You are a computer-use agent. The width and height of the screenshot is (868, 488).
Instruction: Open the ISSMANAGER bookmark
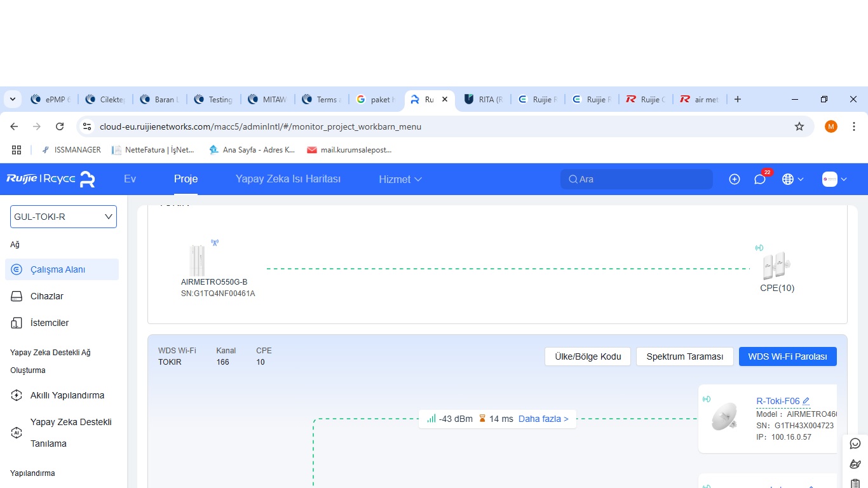pos(71,150)
